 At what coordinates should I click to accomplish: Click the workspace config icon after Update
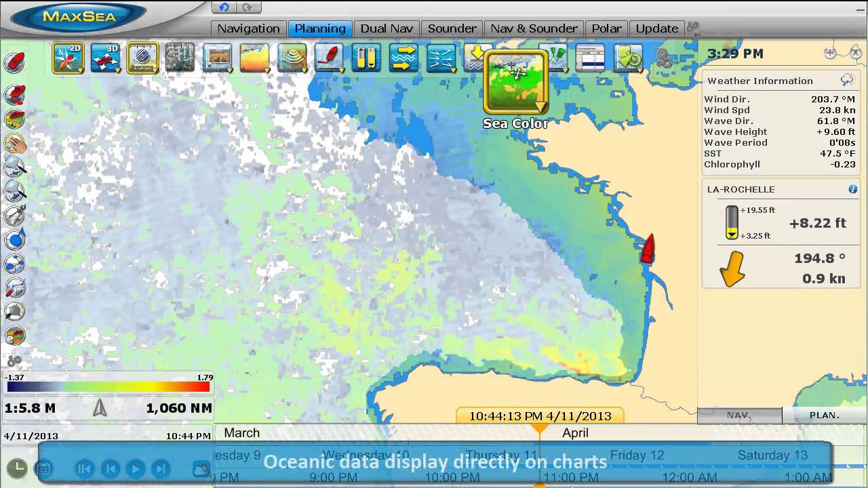693,28
